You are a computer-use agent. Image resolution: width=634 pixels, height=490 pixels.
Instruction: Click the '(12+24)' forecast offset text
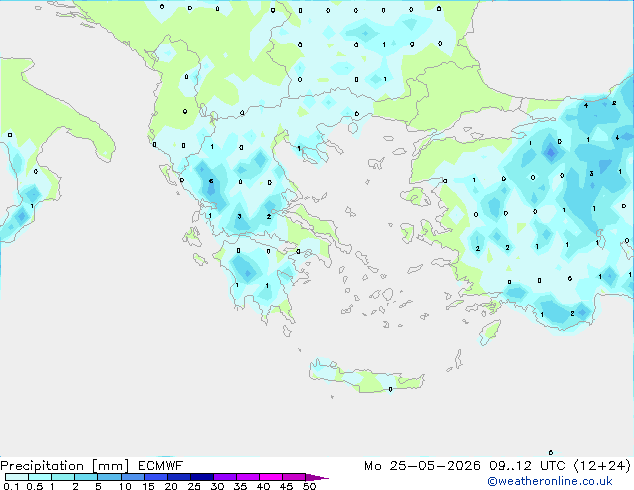point(602,466)
